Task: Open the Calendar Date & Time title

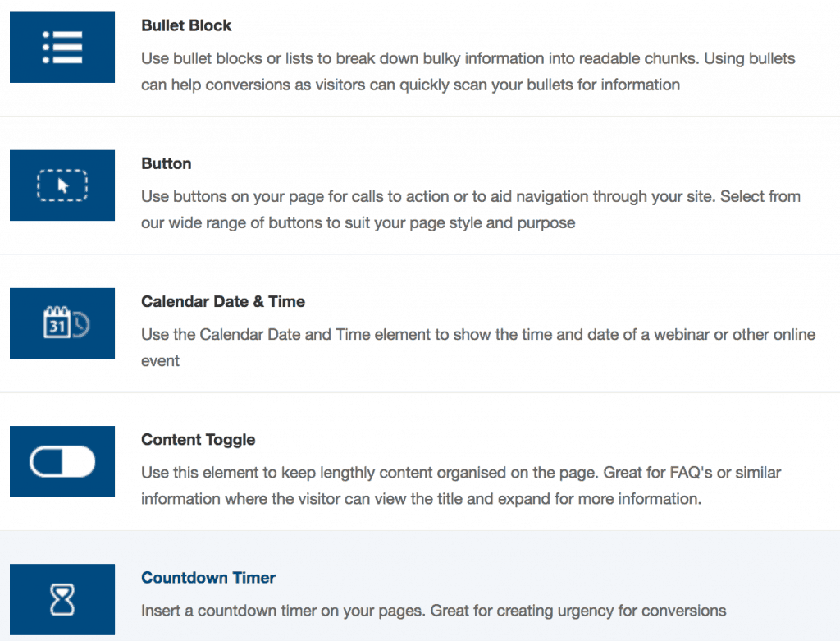Action: pyautogui.click(x=222, y=301)
